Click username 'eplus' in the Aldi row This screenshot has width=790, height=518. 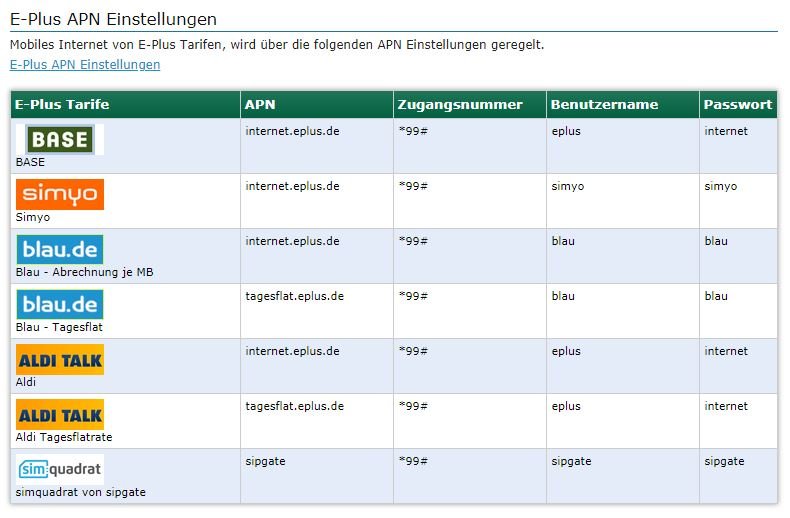566,351
